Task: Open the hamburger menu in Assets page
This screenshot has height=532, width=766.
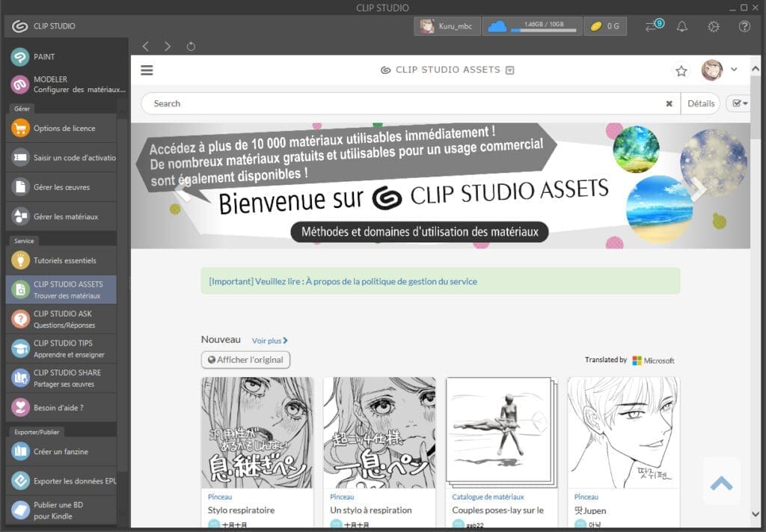Action: [147, 70]
